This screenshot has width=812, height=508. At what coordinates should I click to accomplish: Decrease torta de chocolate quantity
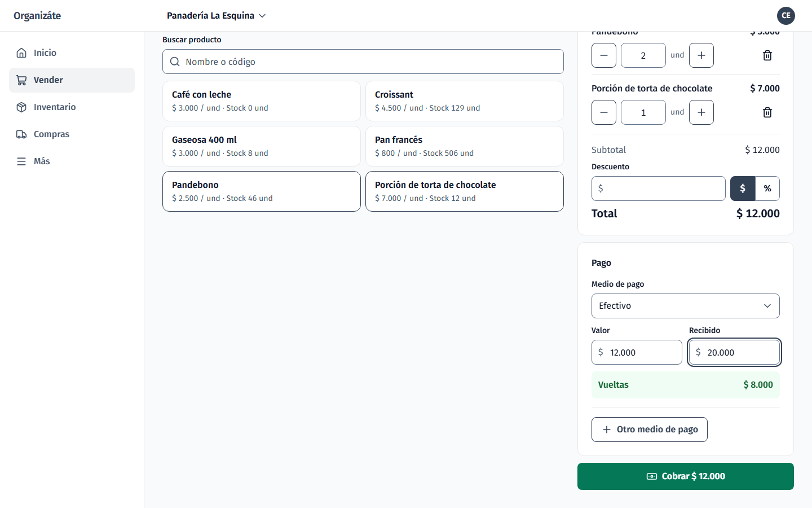coord(604,112)
